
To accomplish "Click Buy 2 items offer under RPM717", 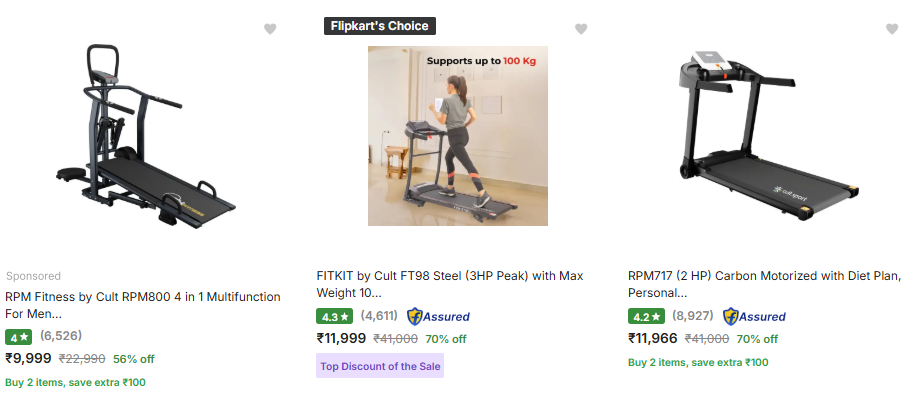I will (698, 363).
